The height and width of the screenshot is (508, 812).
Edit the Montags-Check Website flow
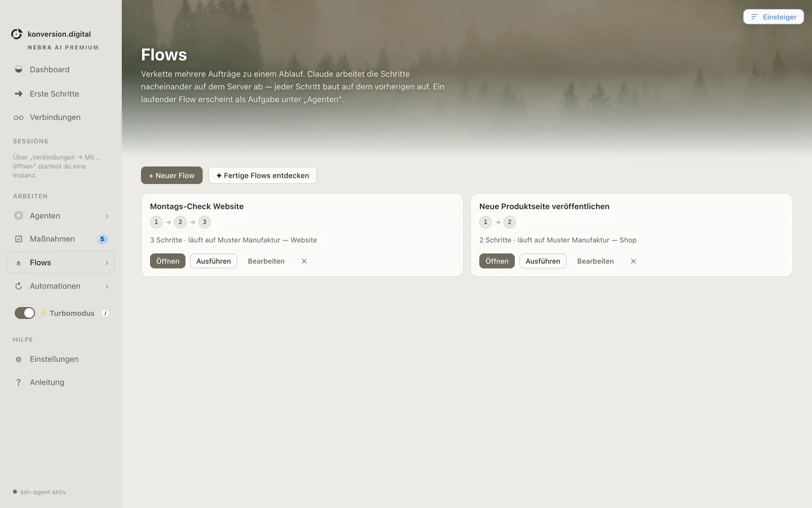pyautogui.click(x=266, y=261)
